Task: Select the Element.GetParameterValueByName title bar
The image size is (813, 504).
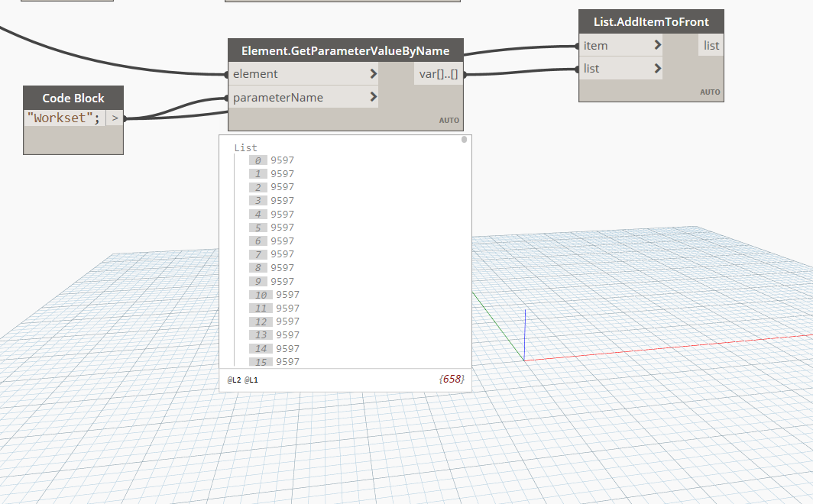Action: (x=345, y=50)
